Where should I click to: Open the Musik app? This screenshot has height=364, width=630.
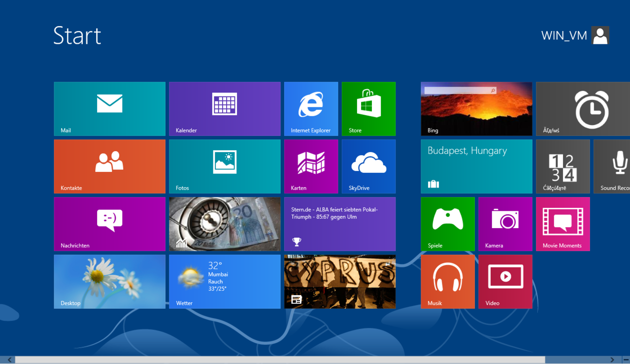tap(447, 281)
